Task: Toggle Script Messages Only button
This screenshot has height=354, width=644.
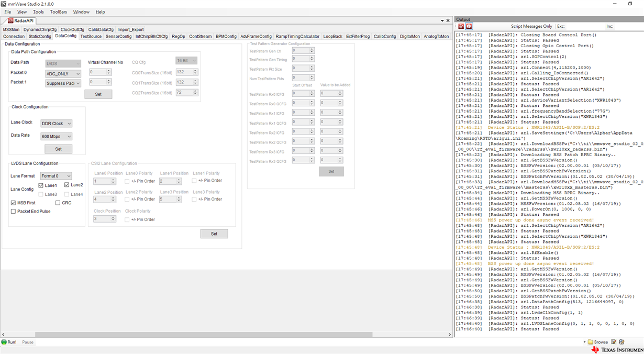Action: [531, 26]
